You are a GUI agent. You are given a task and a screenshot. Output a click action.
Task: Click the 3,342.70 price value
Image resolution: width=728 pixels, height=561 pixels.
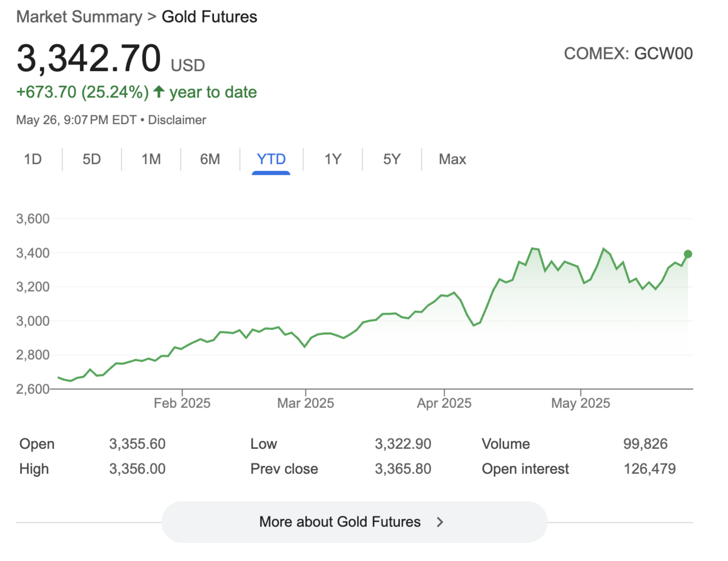click(89, 59)
